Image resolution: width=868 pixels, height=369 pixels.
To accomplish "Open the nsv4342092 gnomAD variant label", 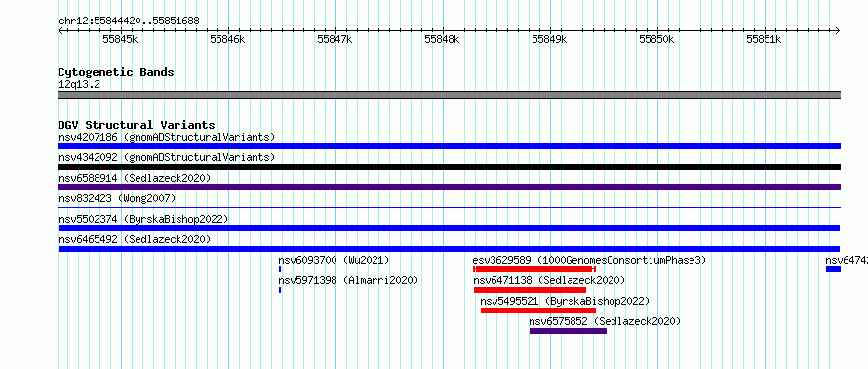I will (167, 157).
